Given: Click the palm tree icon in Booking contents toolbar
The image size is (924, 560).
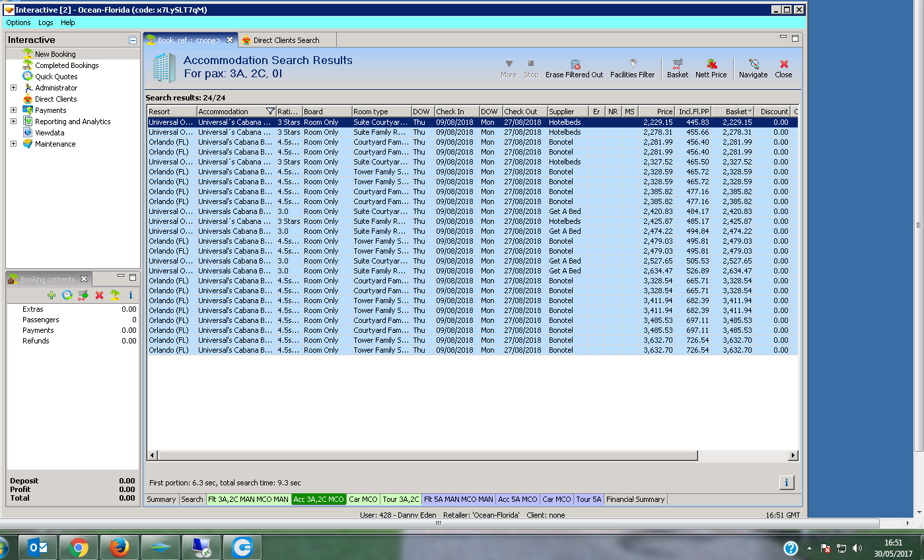Looking at the screenshot, I should pyautogui.click(x=115, y=295).
